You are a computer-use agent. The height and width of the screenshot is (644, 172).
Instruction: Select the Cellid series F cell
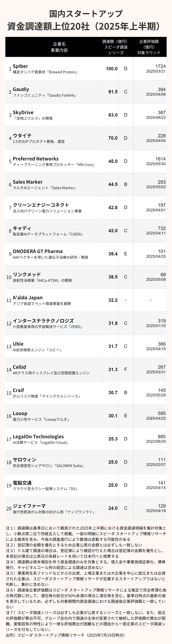coord(126,369)
